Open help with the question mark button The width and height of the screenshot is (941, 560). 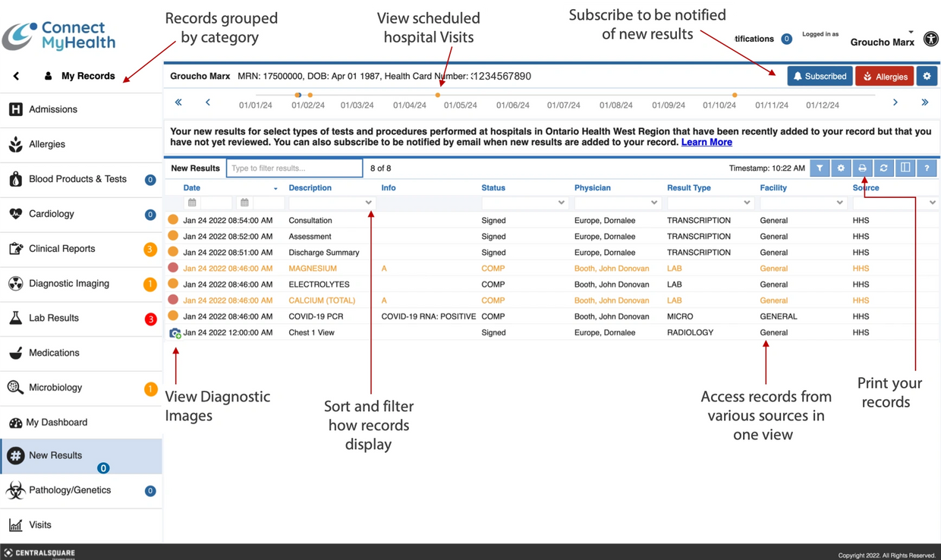(927, 168)
